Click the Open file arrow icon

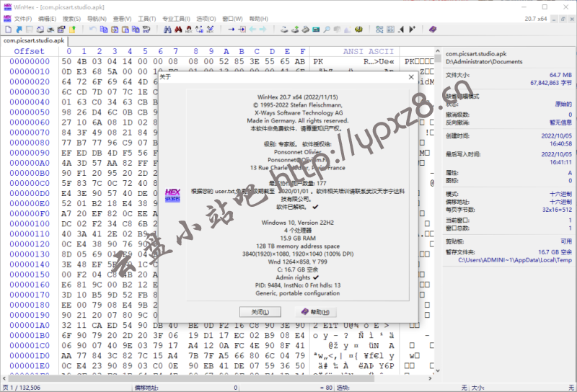(19, 30)
